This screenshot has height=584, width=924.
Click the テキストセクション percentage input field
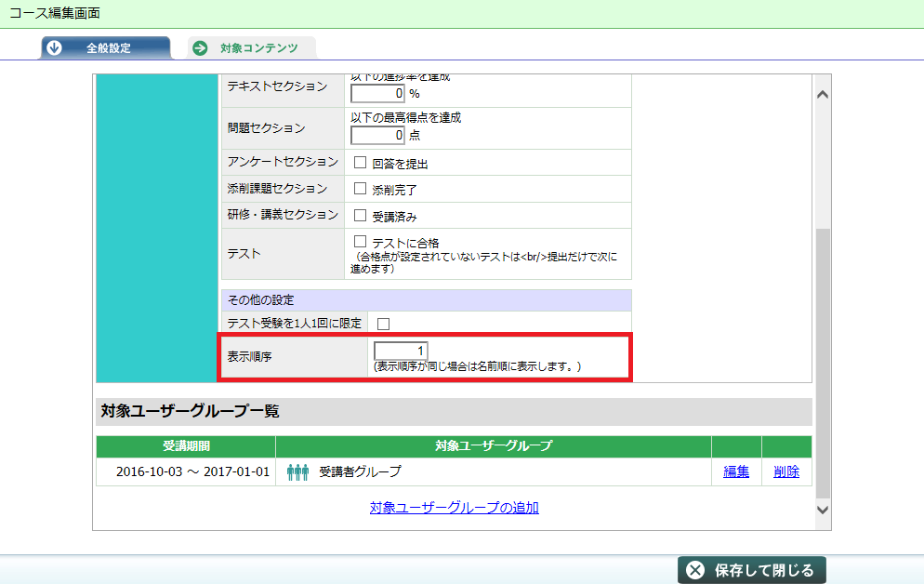(x=377, y=93)
